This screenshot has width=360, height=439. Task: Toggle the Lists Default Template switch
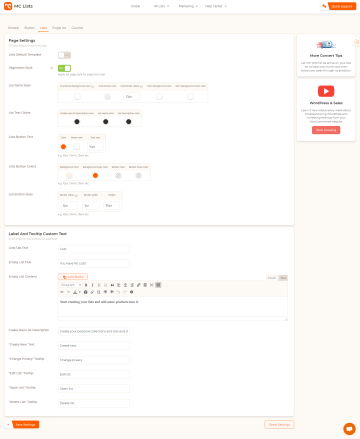point(64,55)
